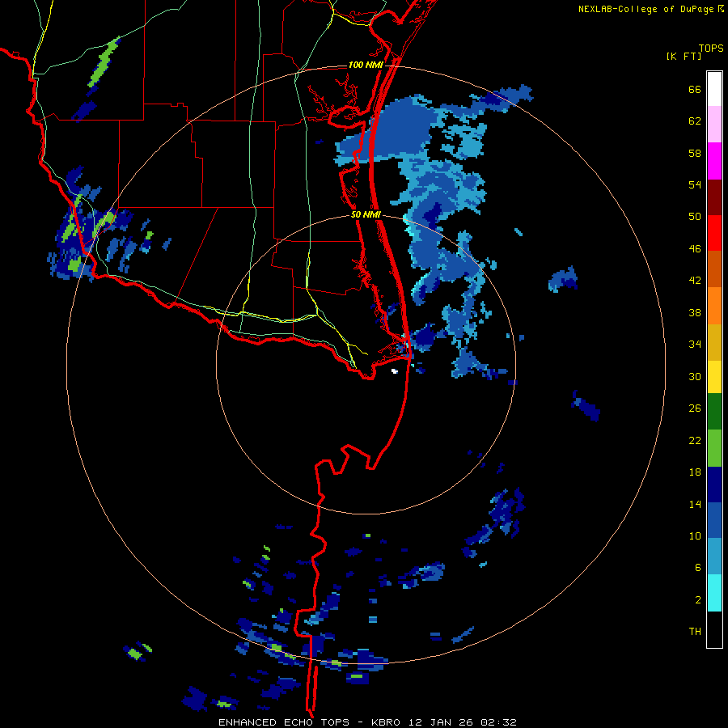Image resolution: width=728 pixels, height=728 pixels.
Task: Click the legend value 18
Action: [695, 472]
